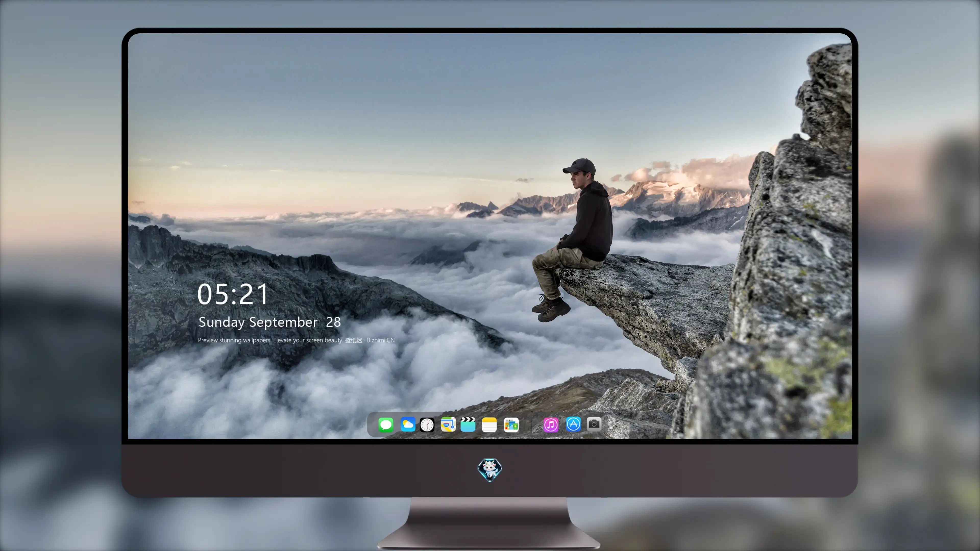Open the Videos clapperboard app in dock
The image size is (980, 551).
pyautogui.click(x=468, y=424)
